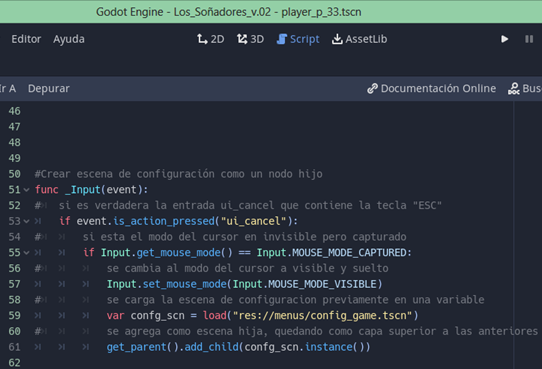542x369 pixels.
Task: Click comment 'si es verdadera la entrada ui_cancel'
Action: coord(166,206)
